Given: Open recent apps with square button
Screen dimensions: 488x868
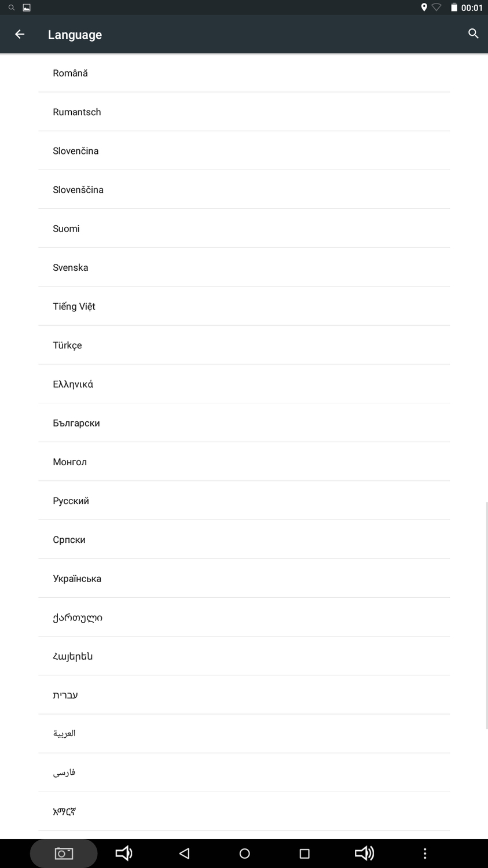Looking at the screenshot, I should (x=304, y=853).
